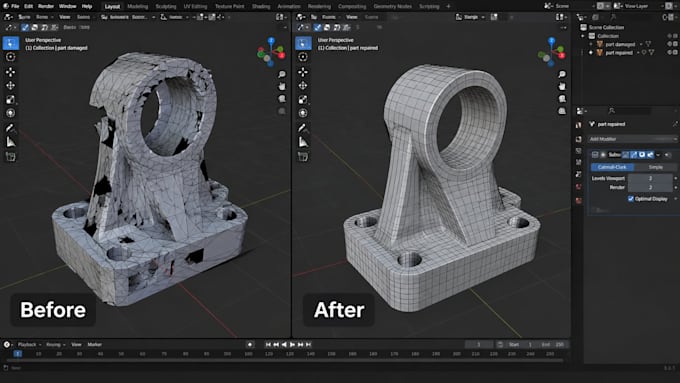
Task: Select part repaired in the outliner
Action: click(618, 52)
